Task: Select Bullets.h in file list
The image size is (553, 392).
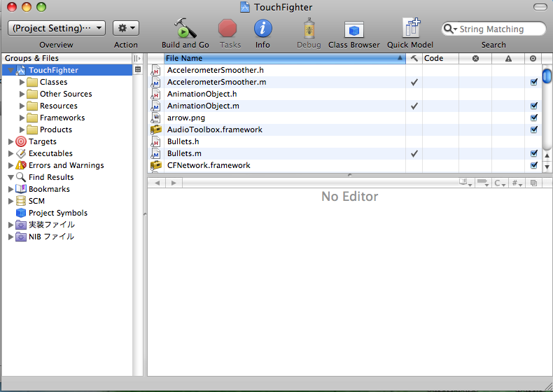Action: coord(183,141)
